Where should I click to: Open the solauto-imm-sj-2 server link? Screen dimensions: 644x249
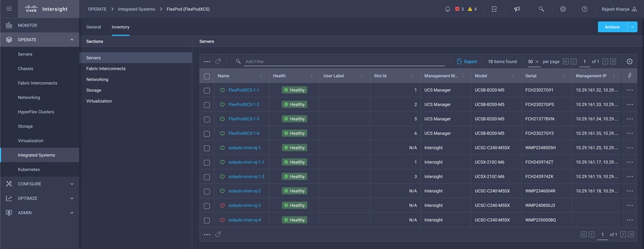pos(245,191)
